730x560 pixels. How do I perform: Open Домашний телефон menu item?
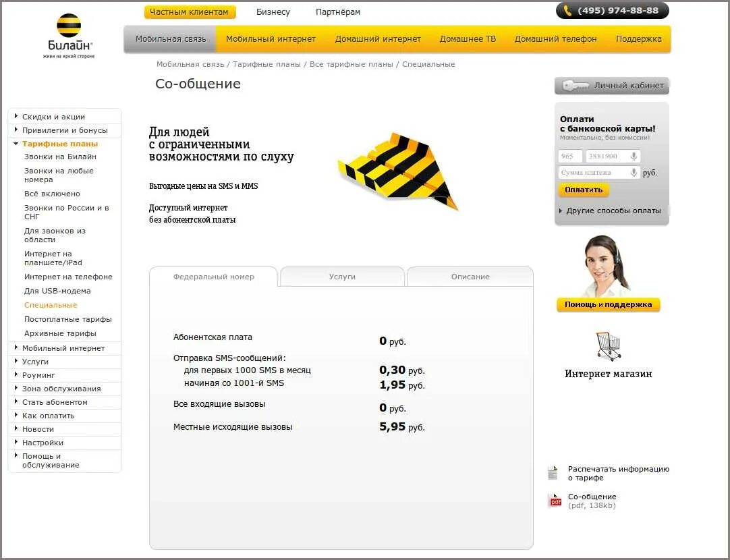555,39
